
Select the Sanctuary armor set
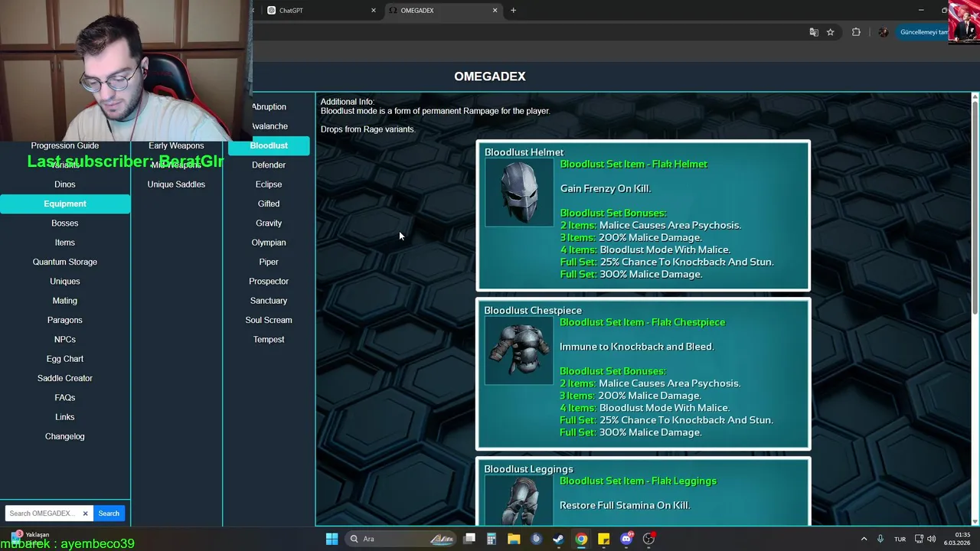pos(269,301)
